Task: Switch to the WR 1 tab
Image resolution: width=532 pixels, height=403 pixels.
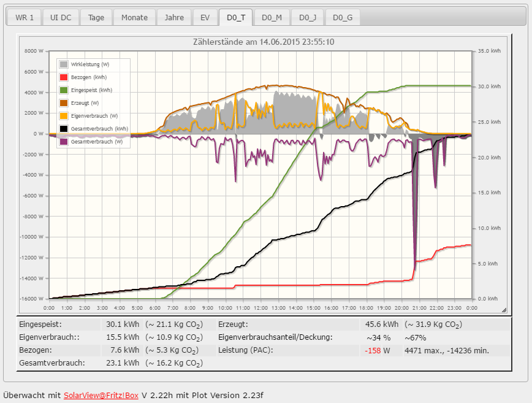Action: [x=25, y=17]
